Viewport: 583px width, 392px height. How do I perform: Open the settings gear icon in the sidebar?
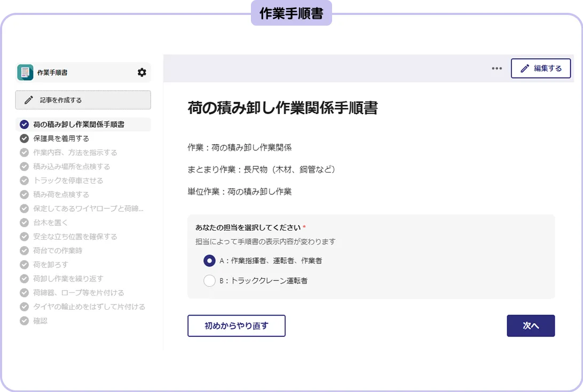click(x=141, y=73)
